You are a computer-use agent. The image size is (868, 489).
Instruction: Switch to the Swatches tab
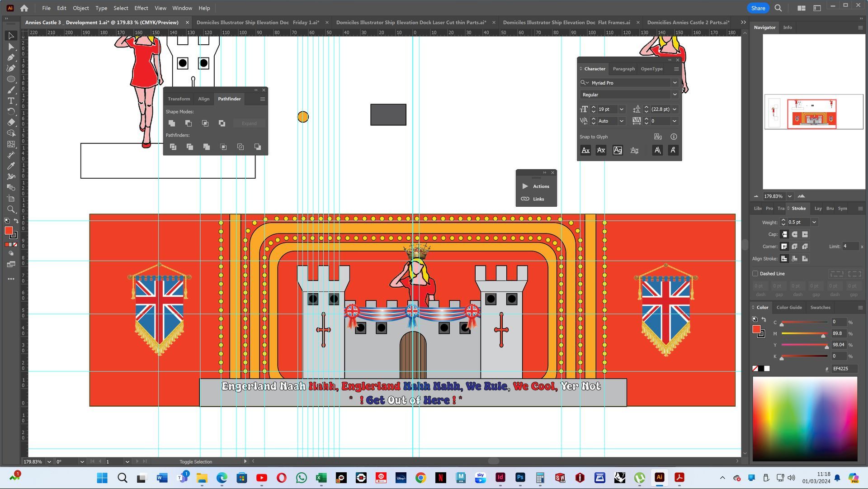820,307
